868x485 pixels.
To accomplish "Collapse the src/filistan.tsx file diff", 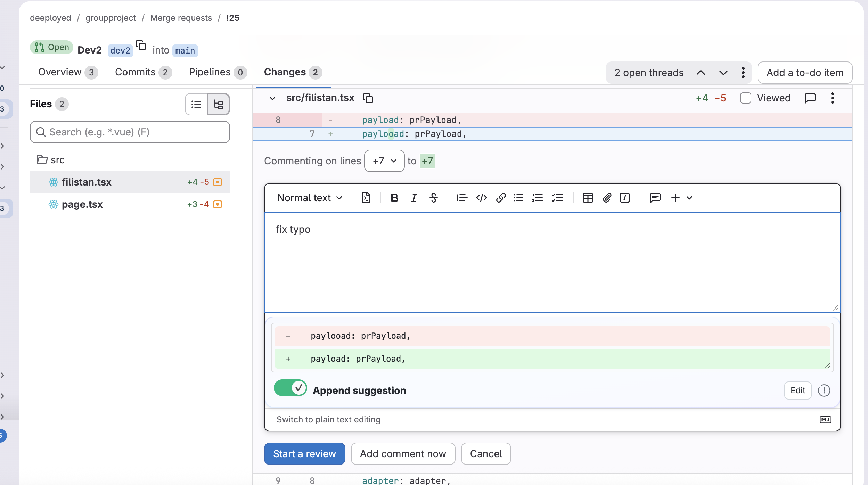I will tap(272, 98).
